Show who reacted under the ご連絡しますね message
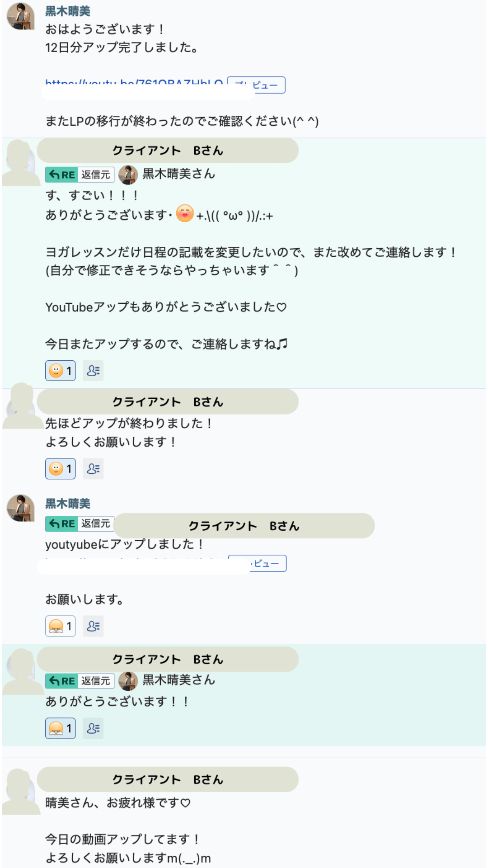The width and height of the screenshot is (488, 868). click(93, 371)
